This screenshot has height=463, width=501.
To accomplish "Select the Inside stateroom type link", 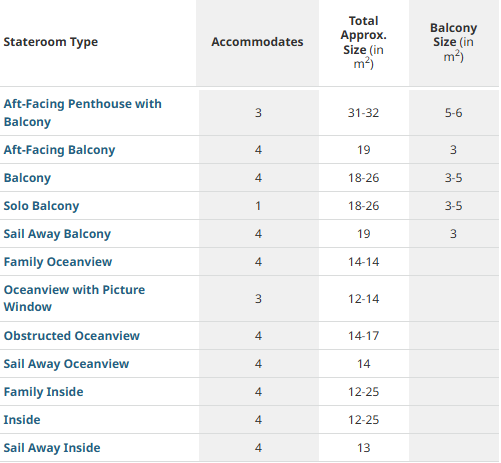I will (22, 420).
